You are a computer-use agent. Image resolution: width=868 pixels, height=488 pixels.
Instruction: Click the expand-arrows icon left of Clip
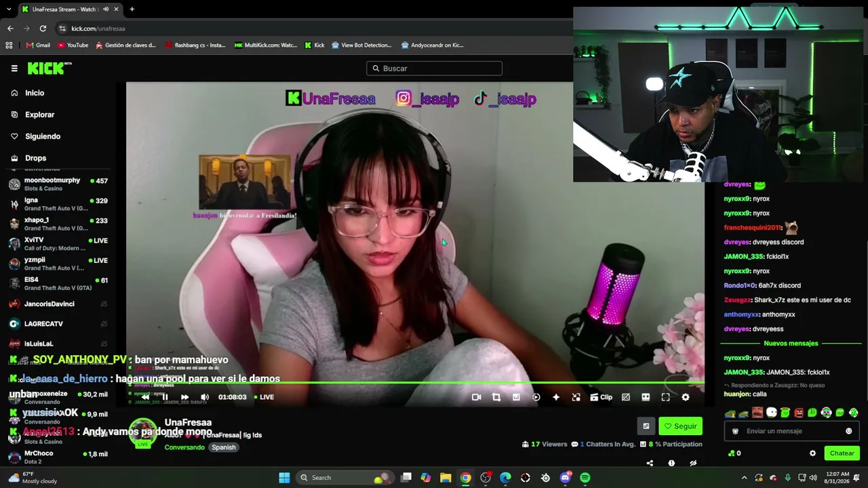[576, 397]
